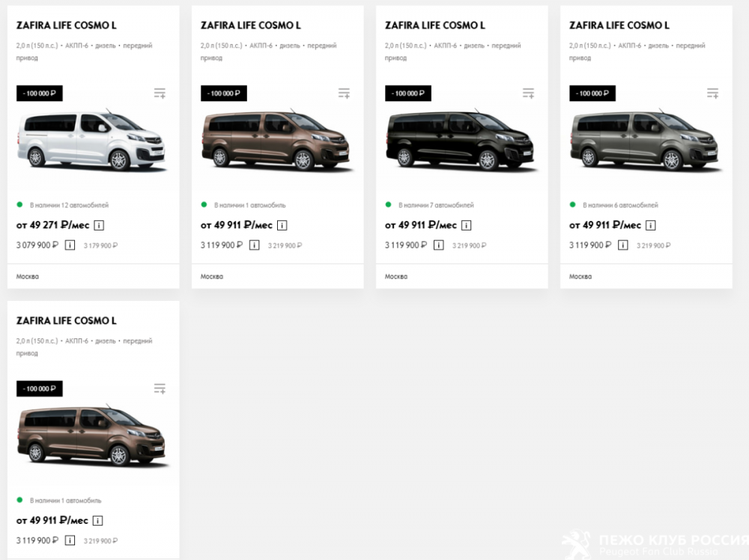Viewport: 749px width, 560px height.
Task: Open monthly payment info on the bottom-row card
Action: (98, 521)
